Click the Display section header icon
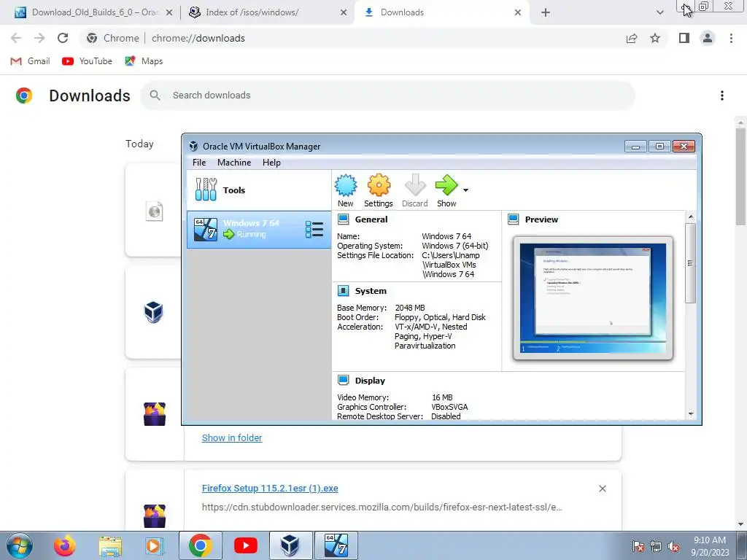Screen dimensions: 747x560 click(343, 381)
